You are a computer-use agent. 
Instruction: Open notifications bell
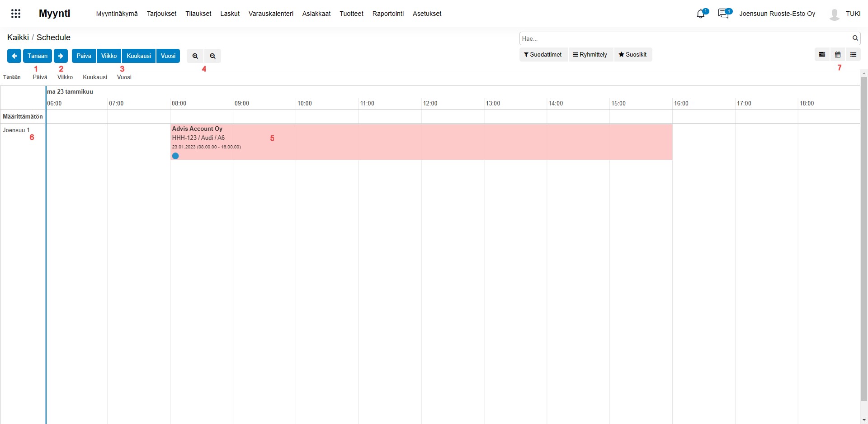click(701, 14)
